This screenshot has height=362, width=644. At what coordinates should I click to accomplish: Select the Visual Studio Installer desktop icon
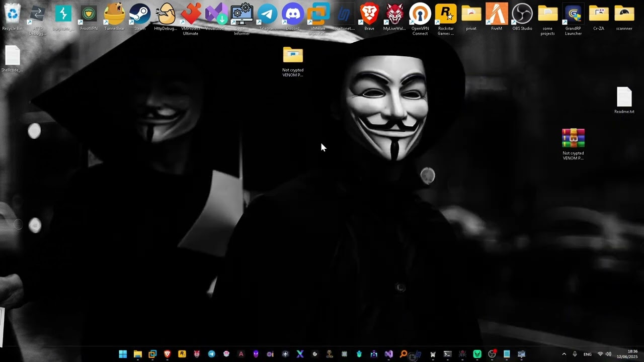[x=216, y=17]
